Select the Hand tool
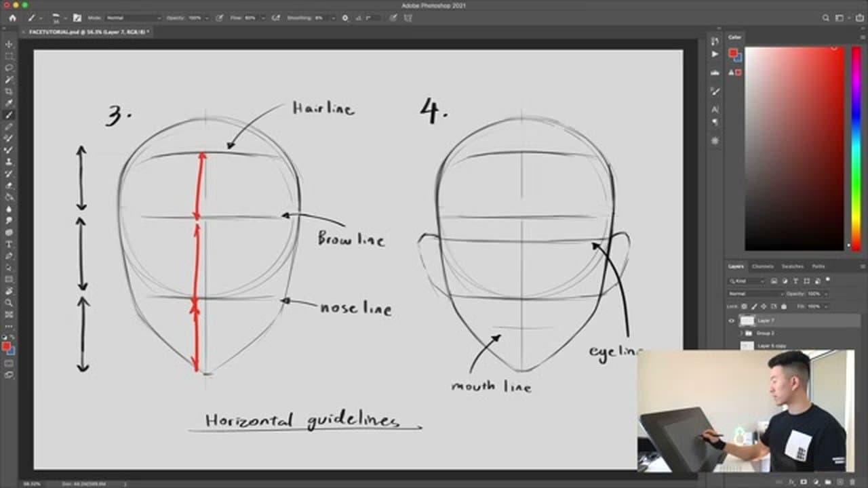 tap(9, 291)
